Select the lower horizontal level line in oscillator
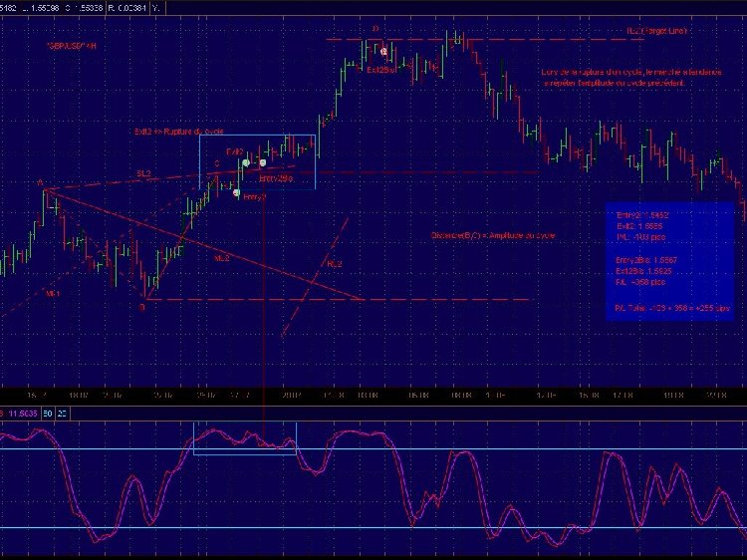 (373, 527)
